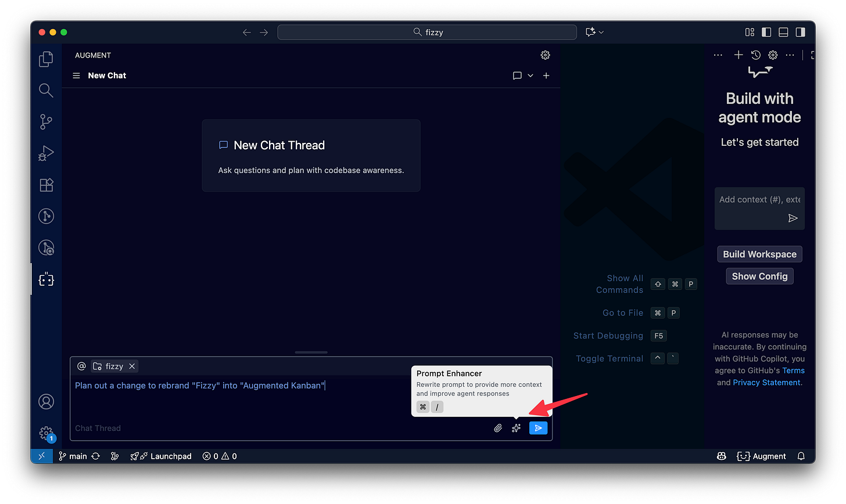Click the Prompt Enhancer sparkle icon
This screenshot has height=504, width=846.
[x=516, y=428]
